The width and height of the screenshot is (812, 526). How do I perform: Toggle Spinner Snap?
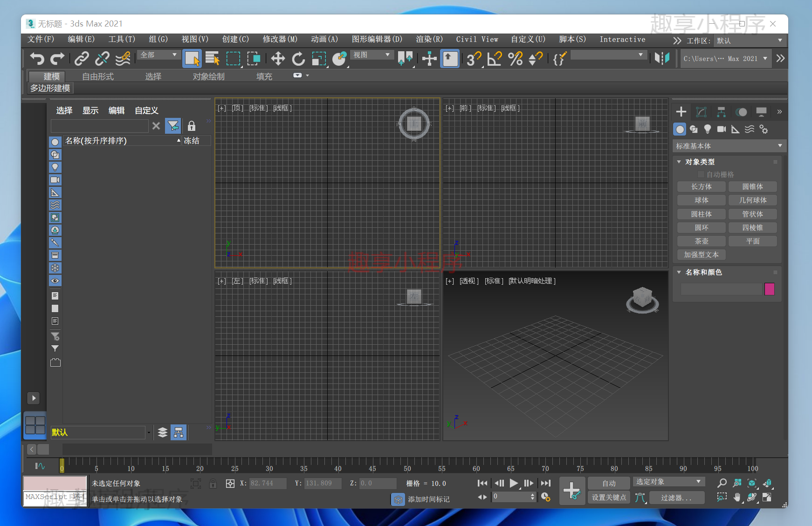click(x=536, y=59)
